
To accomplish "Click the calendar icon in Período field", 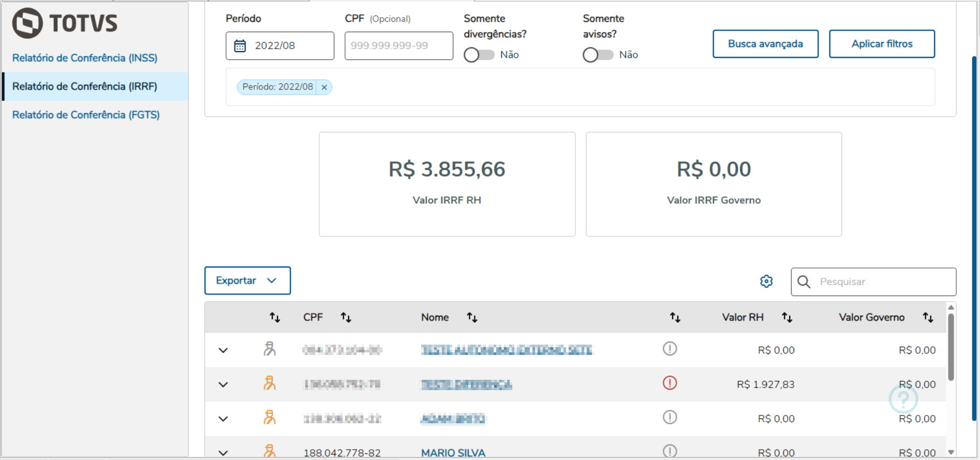I will tap(240, 46).
